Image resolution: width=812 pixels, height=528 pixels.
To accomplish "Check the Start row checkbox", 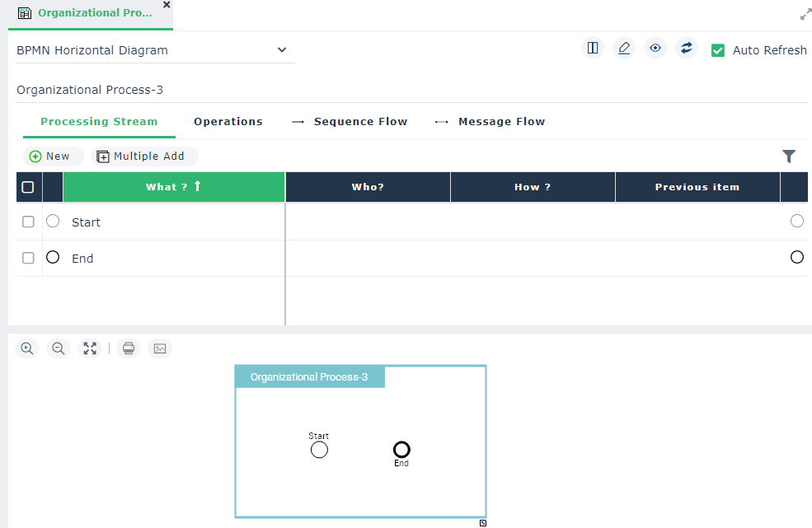I will (x=28, y=222).
